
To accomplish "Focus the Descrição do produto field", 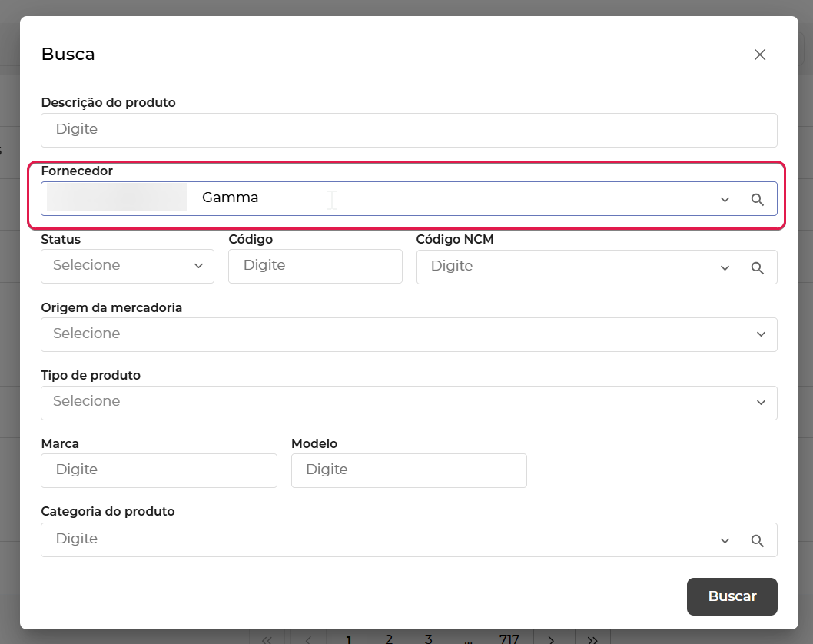I will 408,130.
